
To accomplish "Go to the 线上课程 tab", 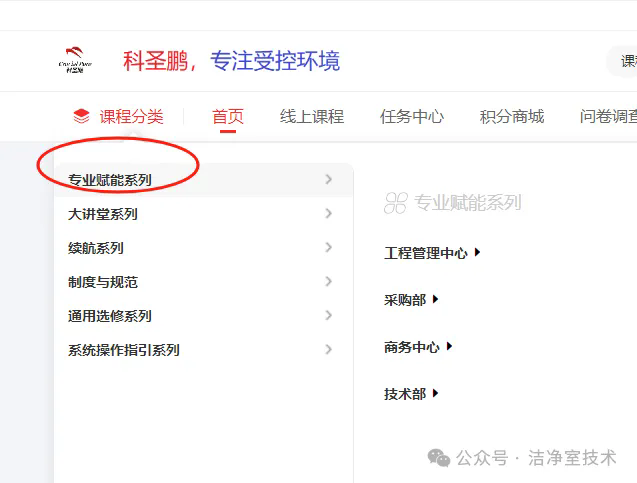I will pyautogui.click(x=312, y=116).
